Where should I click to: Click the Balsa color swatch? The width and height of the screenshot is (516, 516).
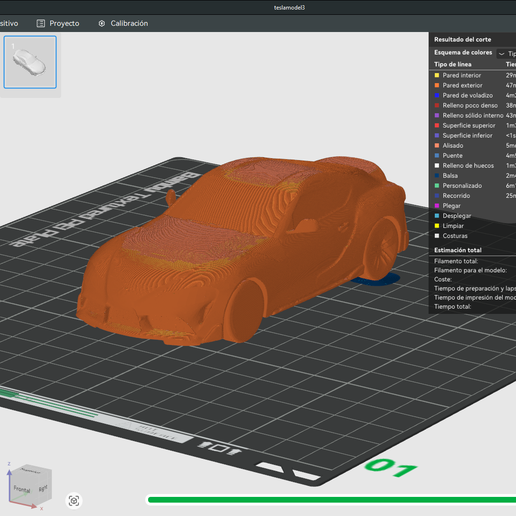click(437, 176)
